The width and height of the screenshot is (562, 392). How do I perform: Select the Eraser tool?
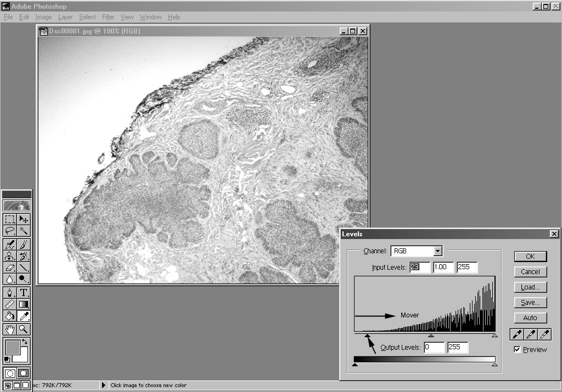[x=10, y=268]
